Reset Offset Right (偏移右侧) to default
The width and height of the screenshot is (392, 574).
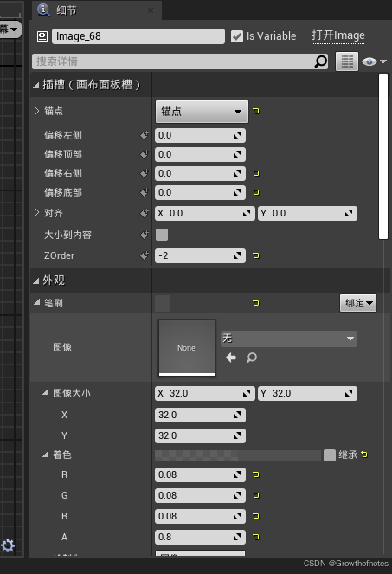(256, 173)
